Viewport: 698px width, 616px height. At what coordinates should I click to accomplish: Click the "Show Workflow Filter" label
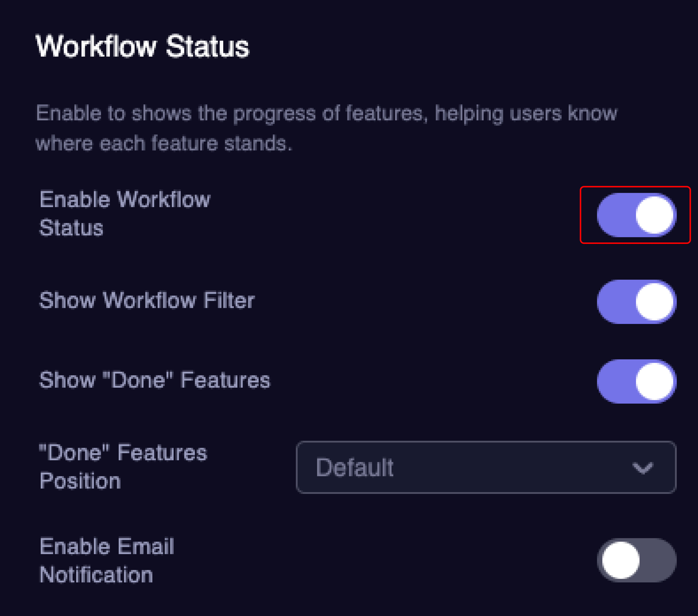147,300
